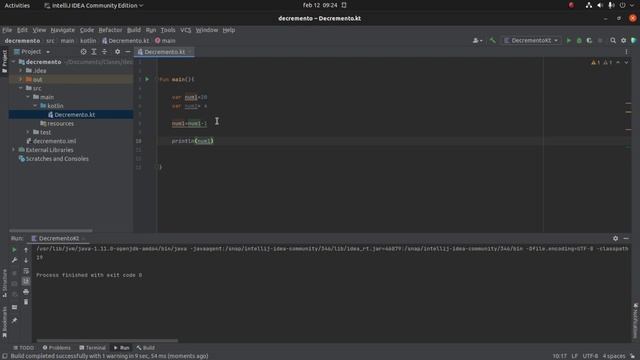Open IDE settings gear in the top toolbar
This screenshot has width=640, height=360.
[623, 40]
